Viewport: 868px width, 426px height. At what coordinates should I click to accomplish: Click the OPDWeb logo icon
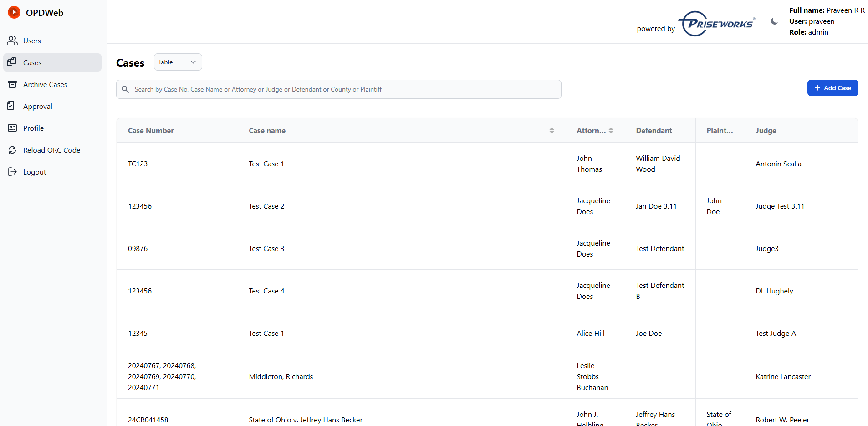14,12
